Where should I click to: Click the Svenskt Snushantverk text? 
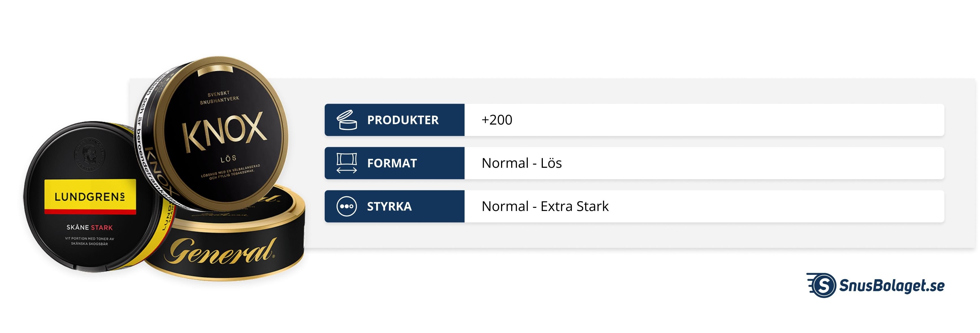click(220, 97)
